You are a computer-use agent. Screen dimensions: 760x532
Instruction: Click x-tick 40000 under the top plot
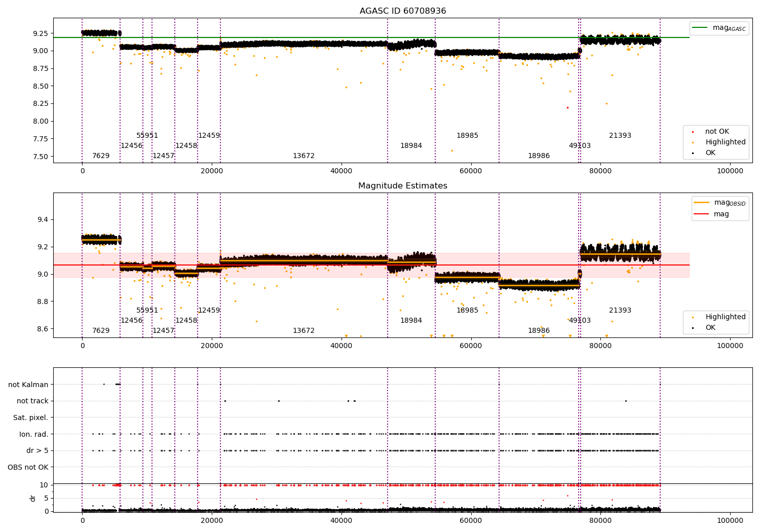coord(341,171)
